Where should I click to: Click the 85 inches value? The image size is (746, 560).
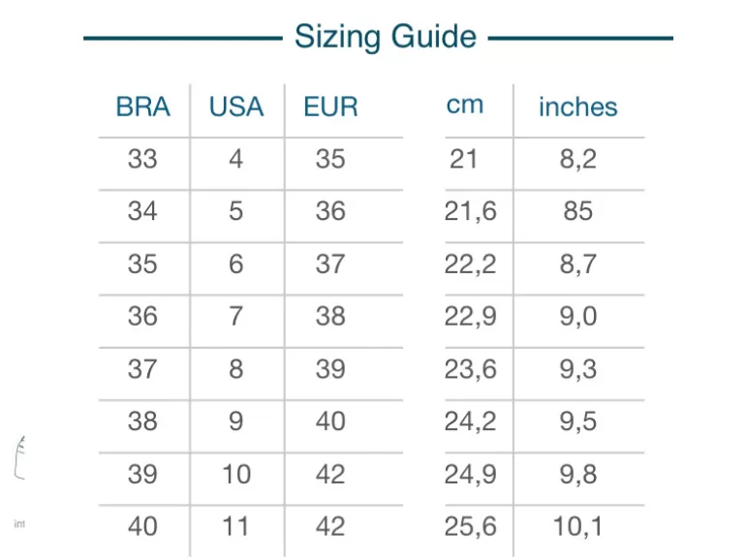point(578,211)
